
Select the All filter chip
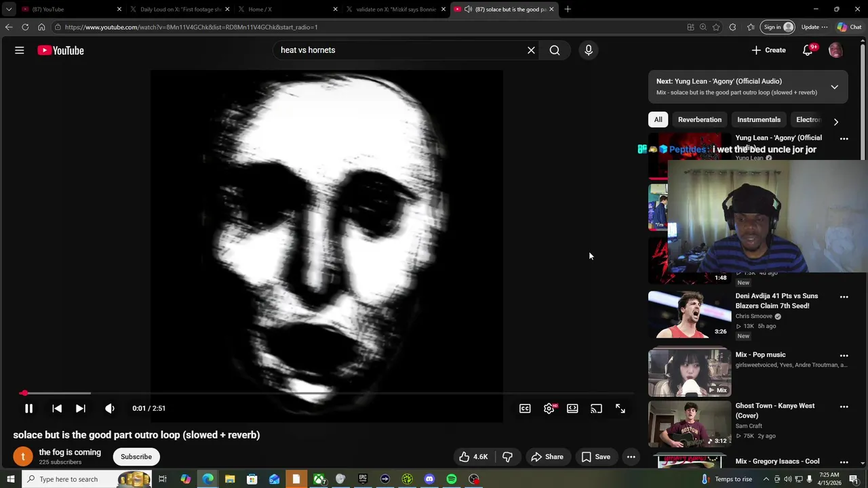[658, 119]
